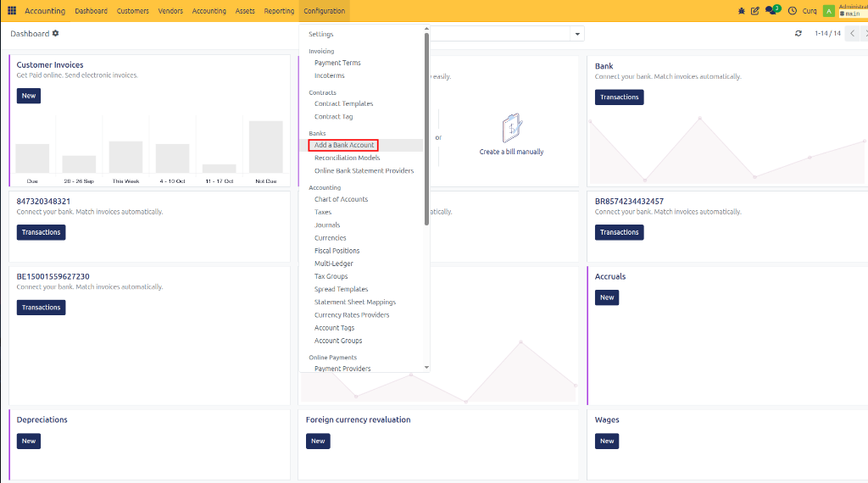Open Currency Rates Providers
This screenshot has width=868, height=483.
tap(352, 315)
